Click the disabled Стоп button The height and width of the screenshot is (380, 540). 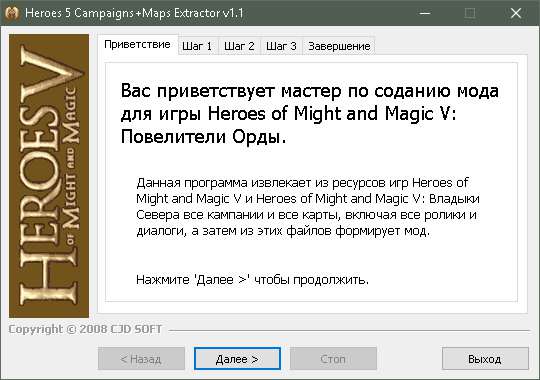333,359
